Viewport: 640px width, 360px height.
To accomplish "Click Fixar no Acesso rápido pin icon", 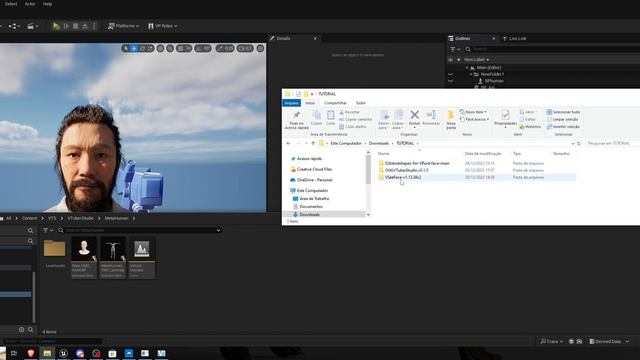I will (297, 116).
